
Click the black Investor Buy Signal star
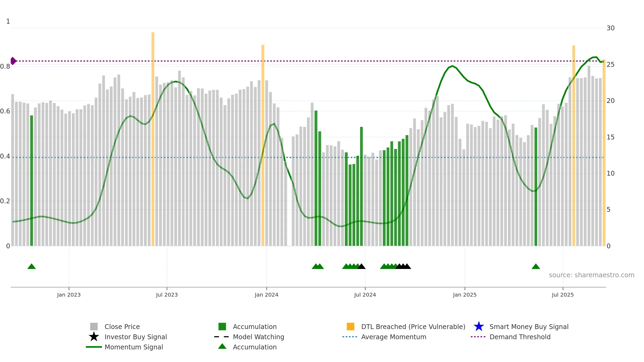(x=94, y=337)
